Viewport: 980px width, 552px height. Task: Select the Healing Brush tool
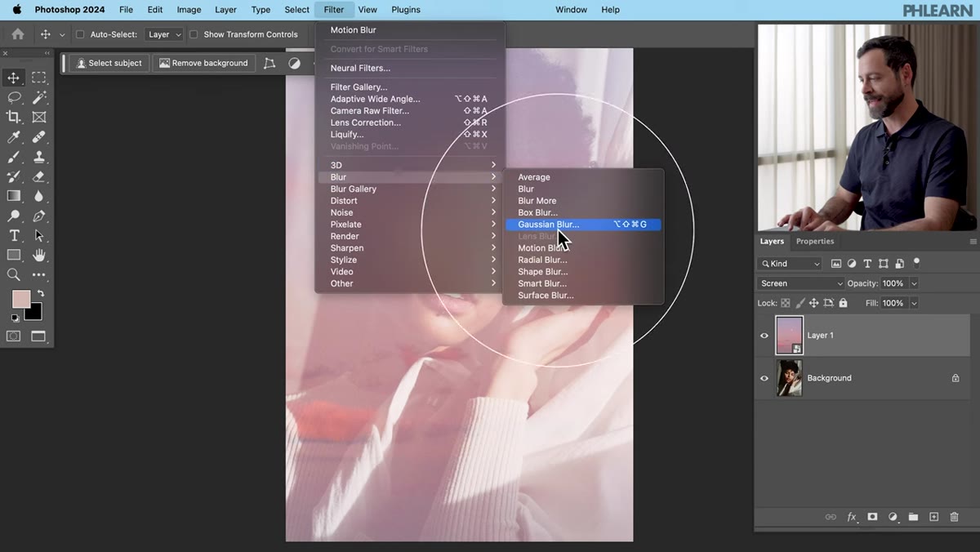point(39,137)
